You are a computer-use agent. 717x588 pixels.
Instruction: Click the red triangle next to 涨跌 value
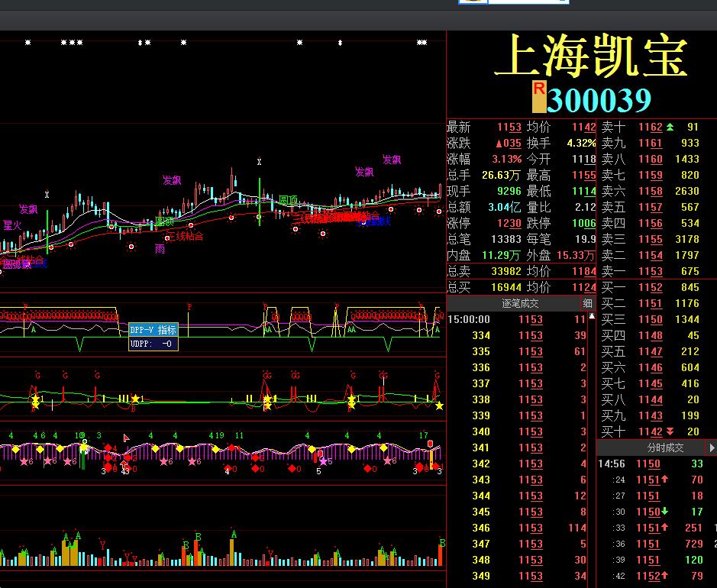click(x=499, y=144)
